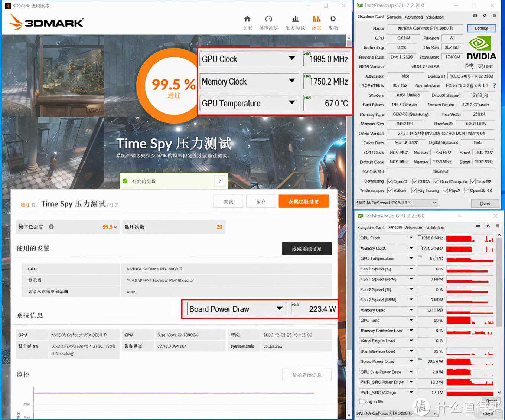Open GPU selector dropdown in upper GPU-Z window
Image resolution: width=505 pixels, height=420 pixels.
coord(434,203)
